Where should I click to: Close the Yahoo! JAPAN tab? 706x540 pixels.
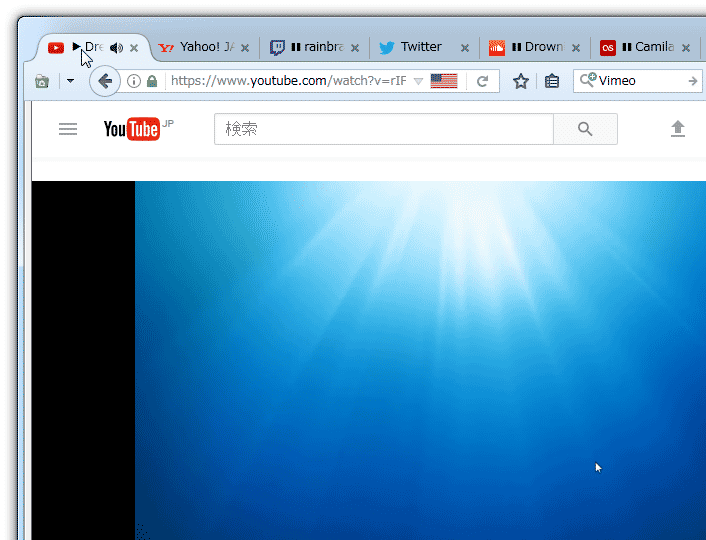pos(245,48)
